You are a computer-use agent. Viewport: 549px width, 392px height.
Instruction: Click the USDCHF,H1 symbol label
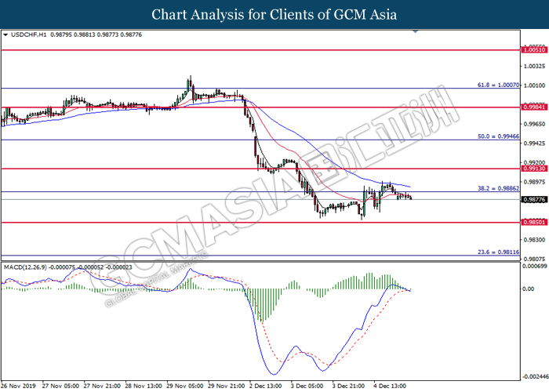point(27,35)
